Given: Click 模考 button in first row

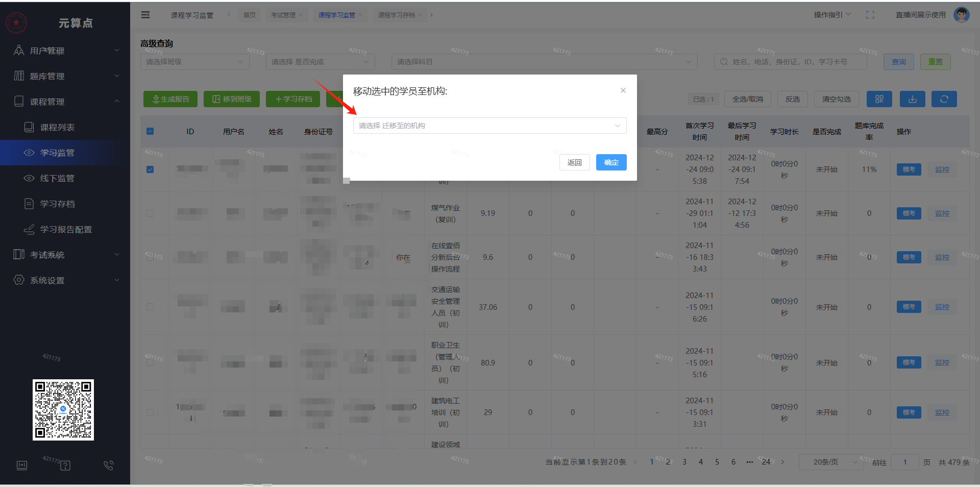Looking at the screenshot, I should pyautogui.click(x=909, y=169).
